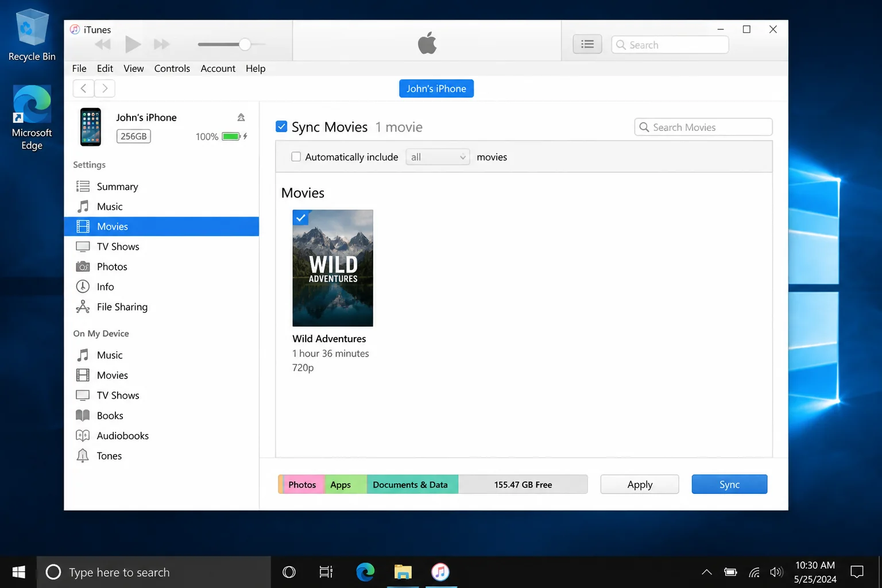Click the Windows Start button
This screenshot has width=882, height=588.
[18, 572]
